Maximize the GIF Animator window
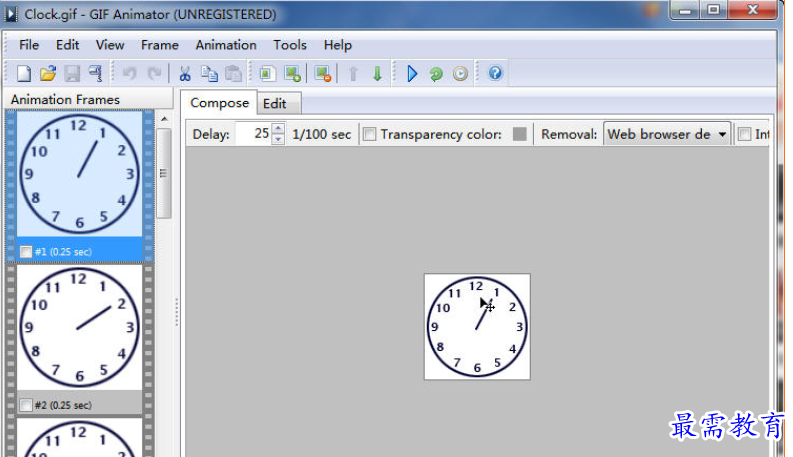793x457 pixels. pos(714,11)
